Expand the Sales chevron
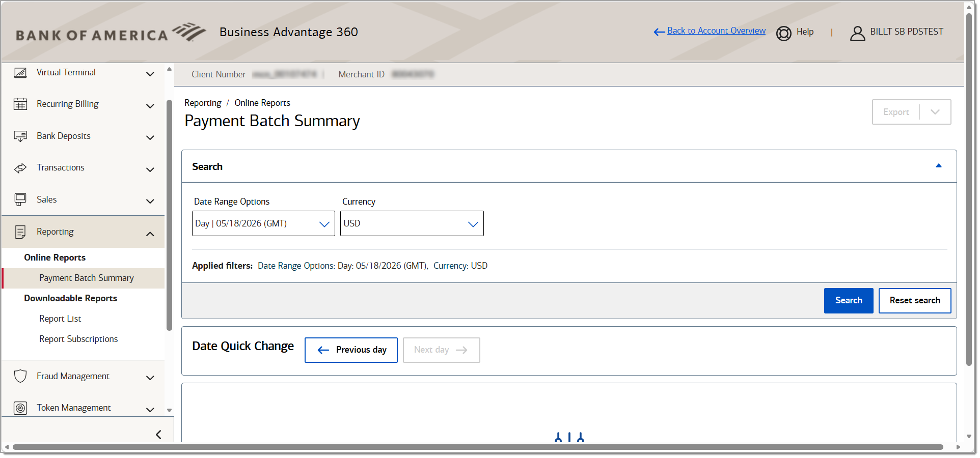This screenshot has width=980, height=458. 150,202
